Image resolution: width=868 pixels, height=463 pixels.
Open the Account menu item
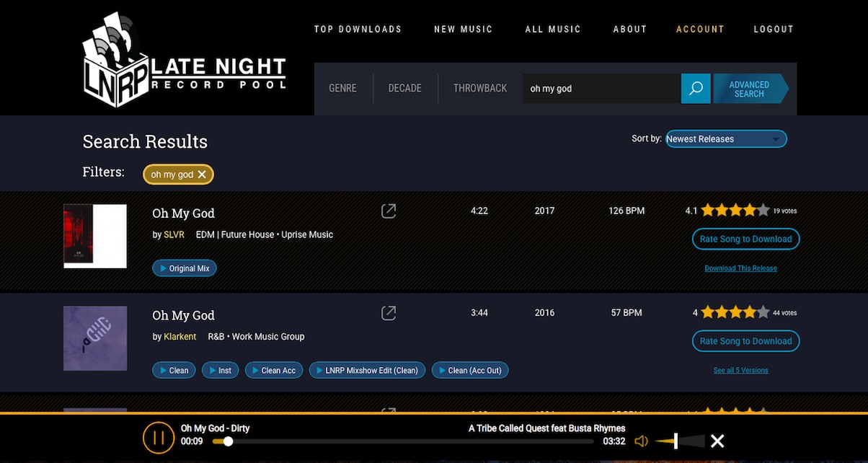700,30
